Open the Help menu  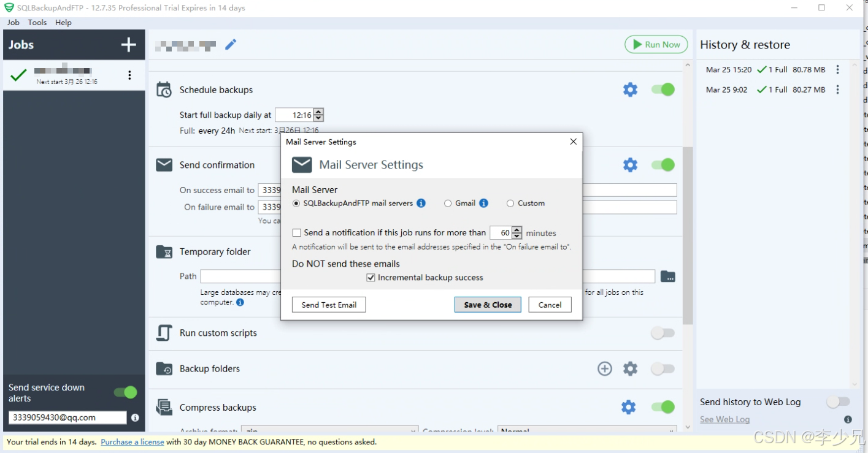63,23
